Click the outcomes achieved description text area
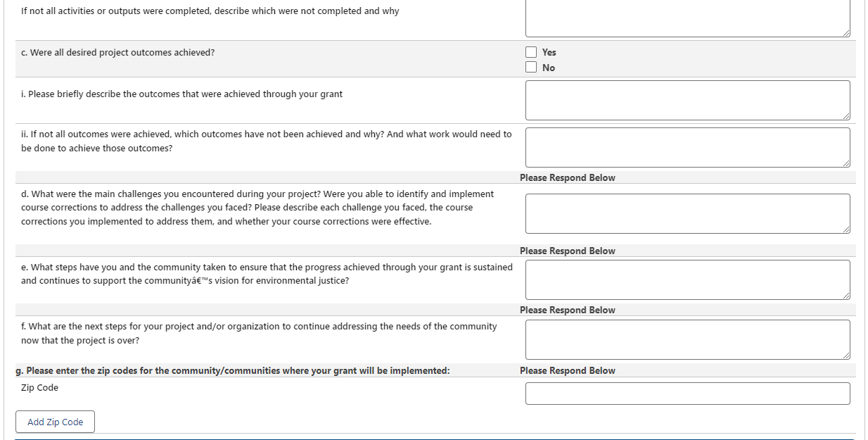 click(x=687, y=100)
